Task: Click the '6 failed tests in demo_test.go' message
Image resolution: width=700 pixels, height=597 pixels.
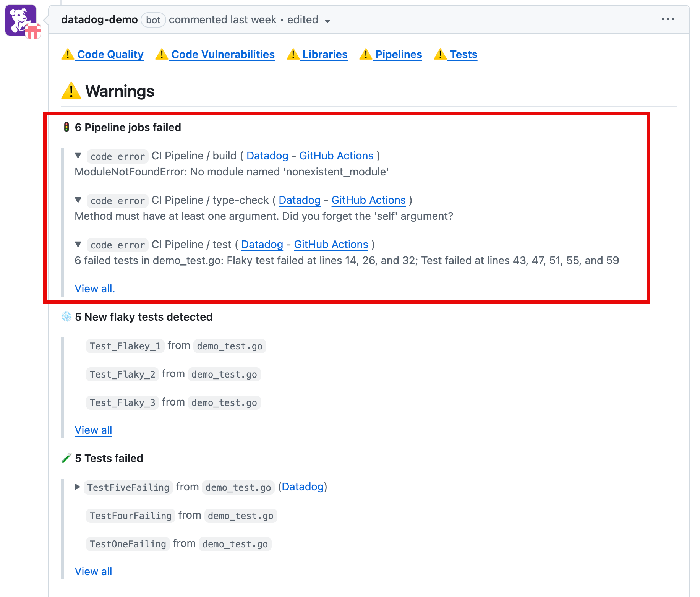Action: point(347,260)
